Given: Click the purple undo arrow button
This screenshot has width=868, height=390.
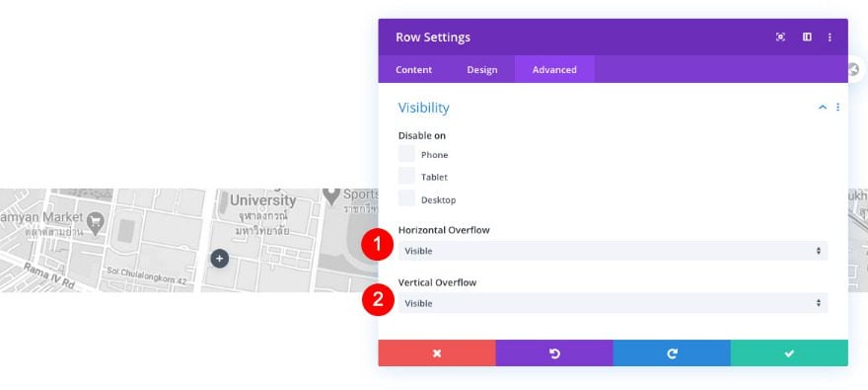Looking at the screenshot, I should (x=554, y=352).
